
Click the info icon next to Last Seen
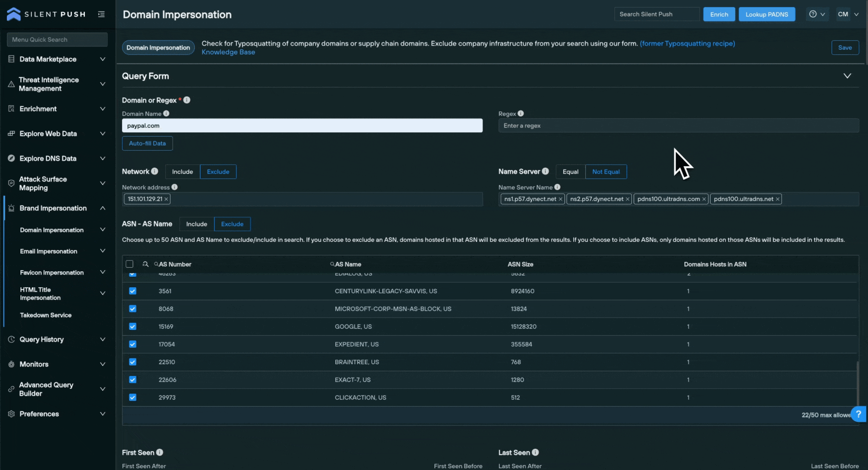(535, 452)
